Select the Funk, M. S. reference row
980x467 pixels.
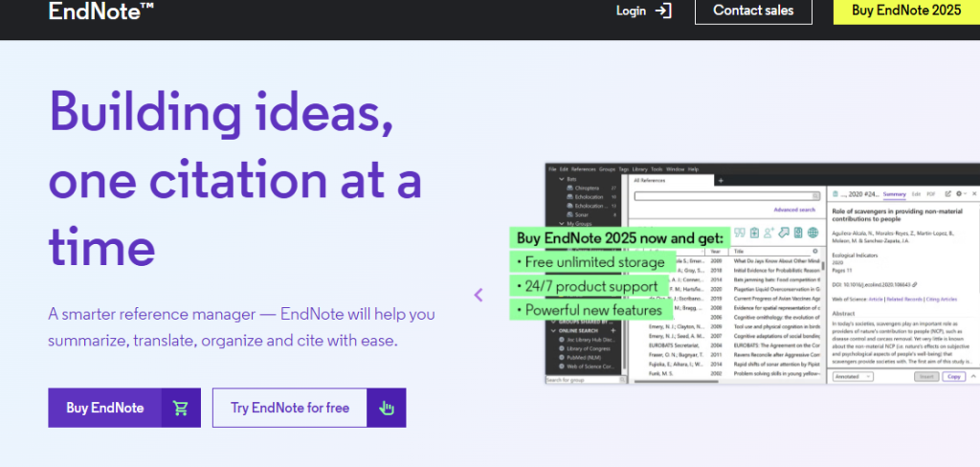pyautogui.click(x=725, y=373)
